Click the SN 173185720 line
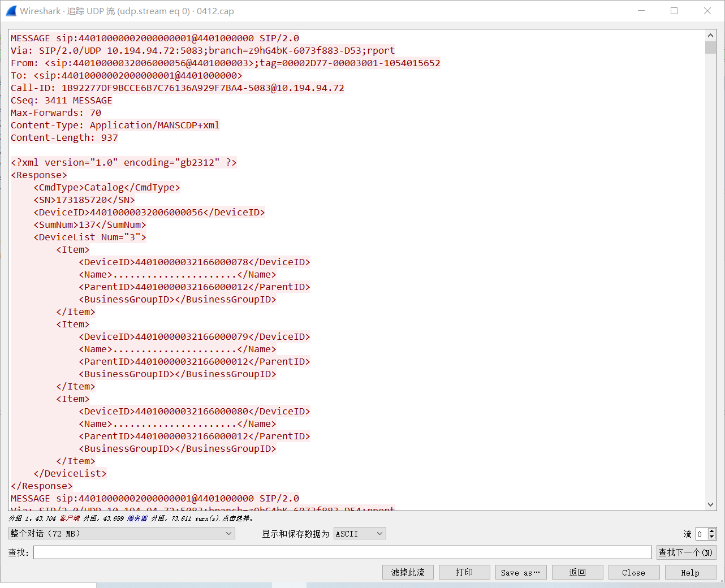 click(x=84, y=200)
